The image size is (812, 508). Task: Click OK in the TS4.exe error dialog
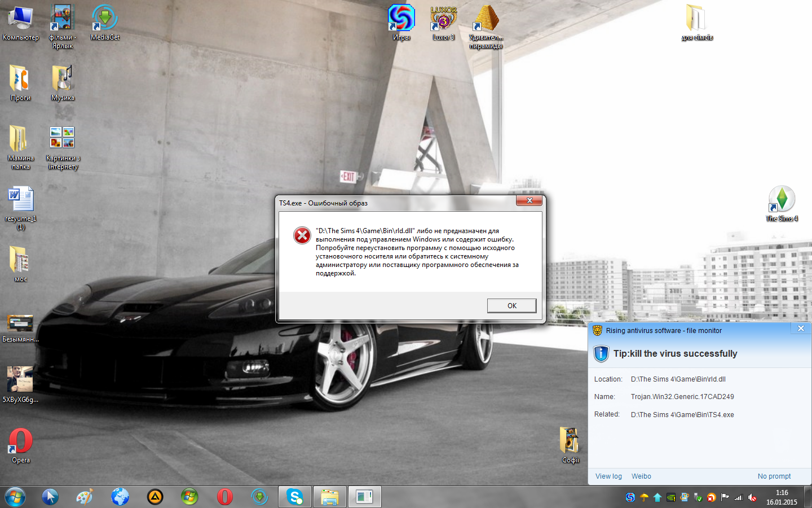[511, 305]
